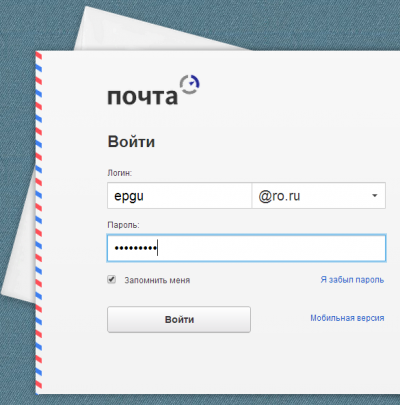
Task: Toggle the Запомнить меня checkbox
Action: pyautogui.click(x=112, y=279)
